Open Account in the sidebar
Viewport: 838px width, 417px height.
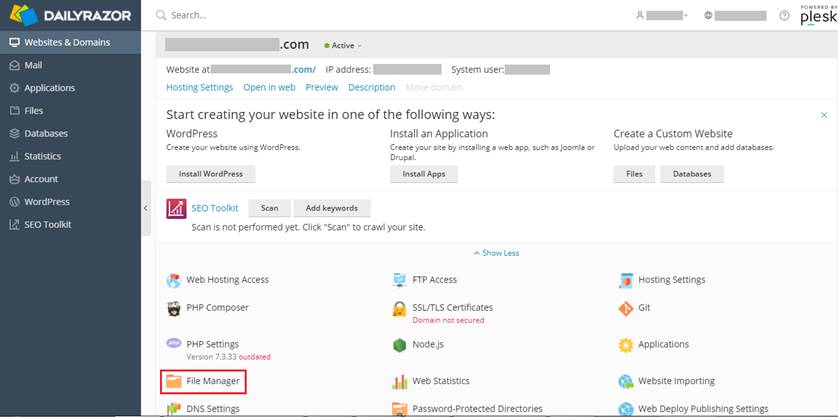(x=71, y=179)
